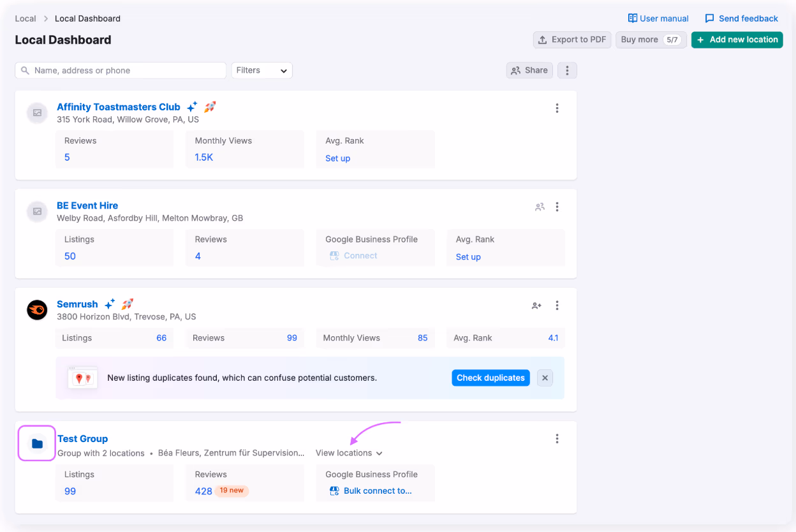Open Test Group Reviews count 428
This screenshot has width=796, height=532.
coord(203,491)
